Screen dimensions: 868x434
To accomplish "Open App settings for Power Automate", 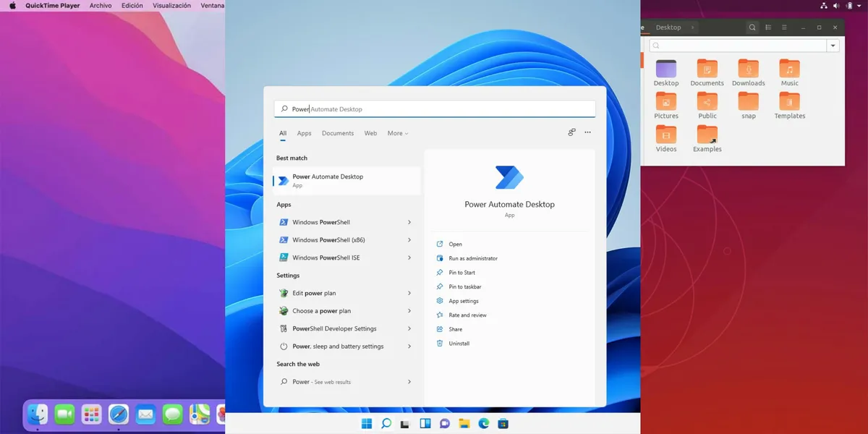I will point(464,301).
